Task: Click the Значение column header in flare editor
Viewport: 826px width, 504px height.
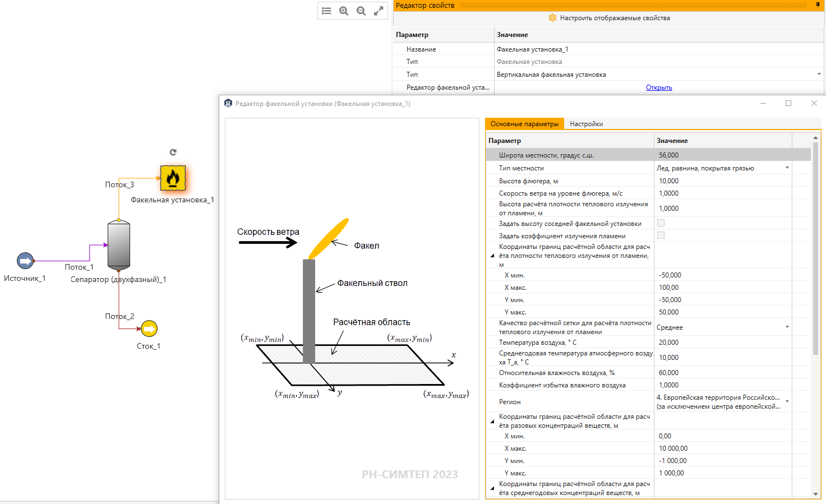Action: pos(723,141)
